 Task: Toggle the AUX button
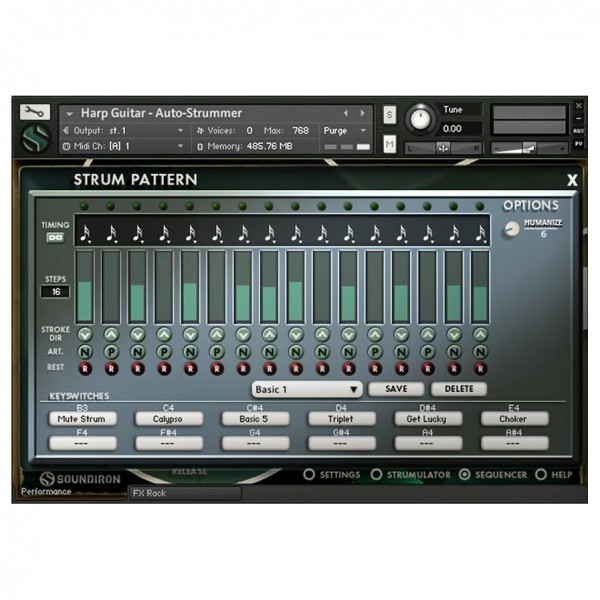coord(578,131)
